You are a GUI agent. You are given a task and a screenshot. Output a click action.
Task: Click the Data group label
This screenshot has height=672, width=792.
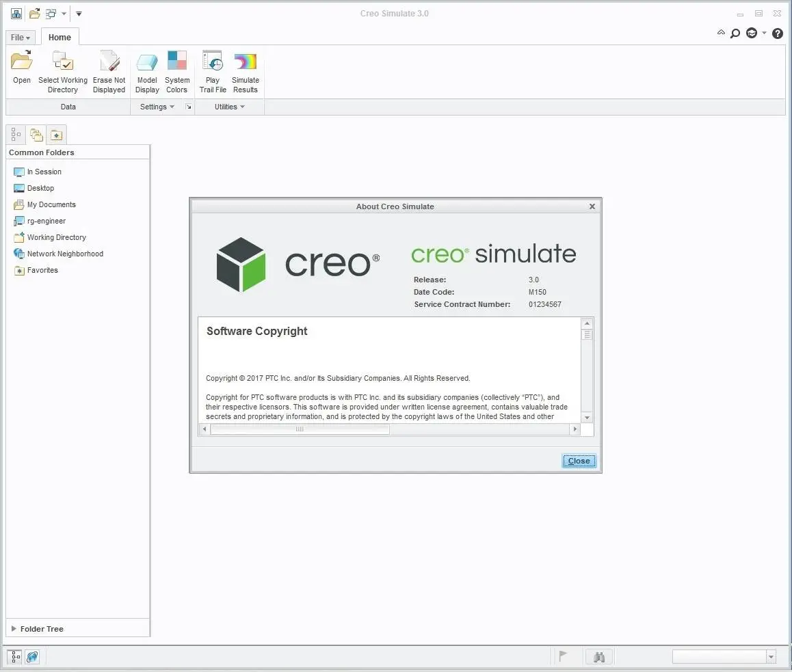(x=68, y=107)
